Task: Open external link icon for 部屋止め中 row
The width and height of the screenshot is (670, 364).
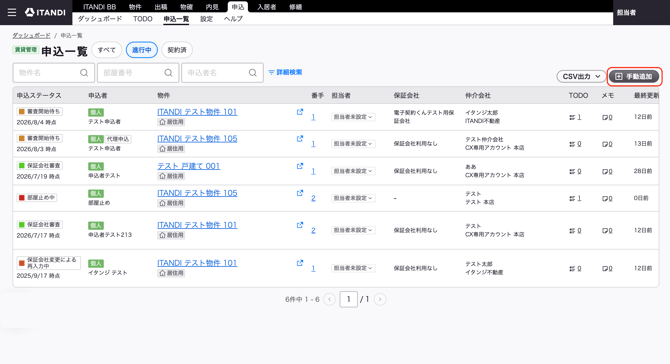Action: pos(300,193)
